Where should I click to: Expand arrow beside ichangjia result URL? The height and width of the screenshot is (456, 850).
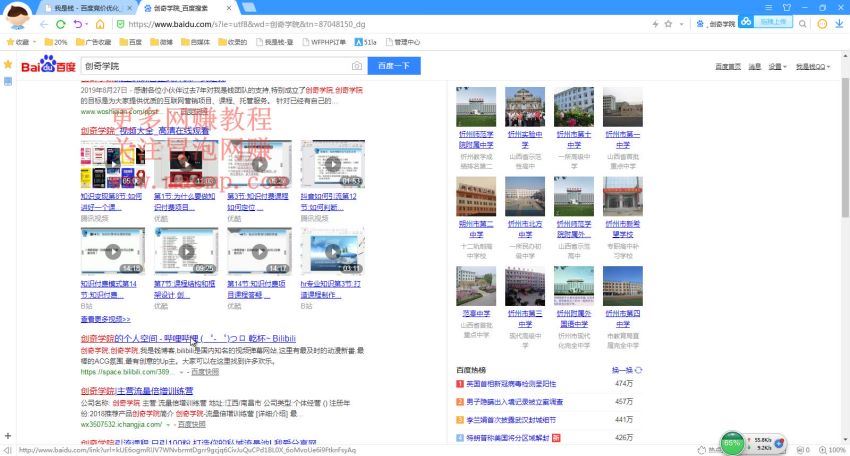[x=168, y=425]
